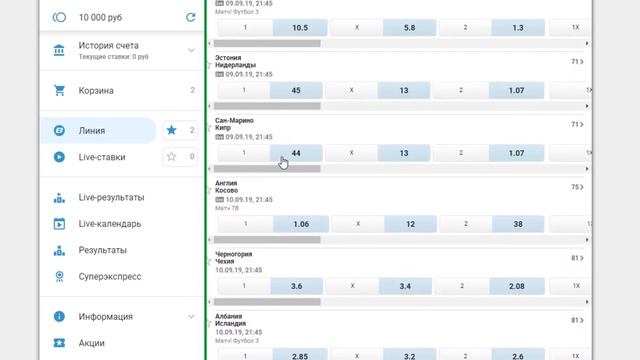
Task: Open the Корзина cart icon
Action: (59, 90)
